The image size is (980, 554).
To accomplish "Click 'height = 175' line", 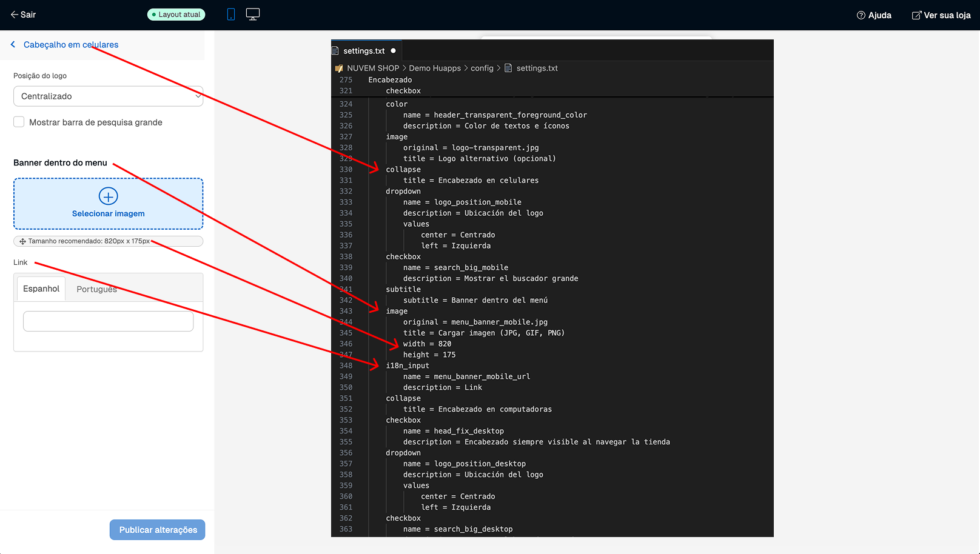I will click(429, 355).
